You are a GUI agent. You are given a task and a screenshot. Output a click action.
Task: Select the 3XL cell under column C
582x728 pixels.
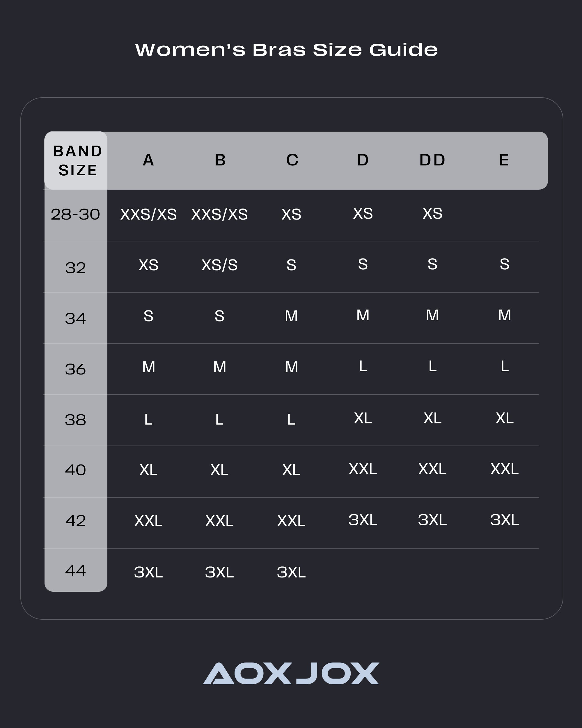point(291,572)
